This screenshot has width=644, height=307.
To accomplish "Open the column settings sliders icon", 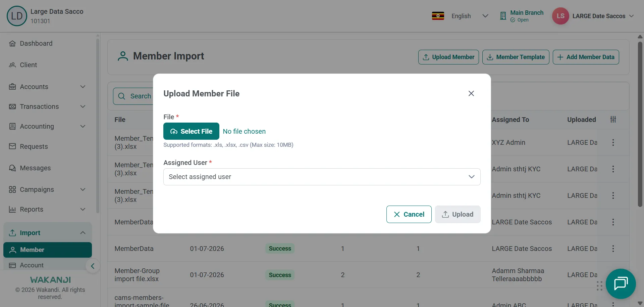I will pos(613,119).
